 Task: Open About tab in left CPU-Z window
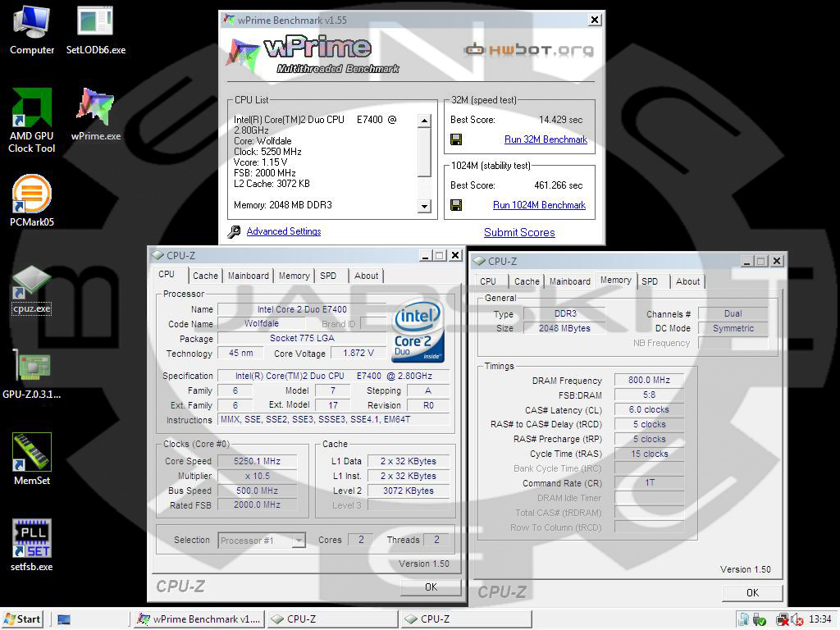(366, 276)
